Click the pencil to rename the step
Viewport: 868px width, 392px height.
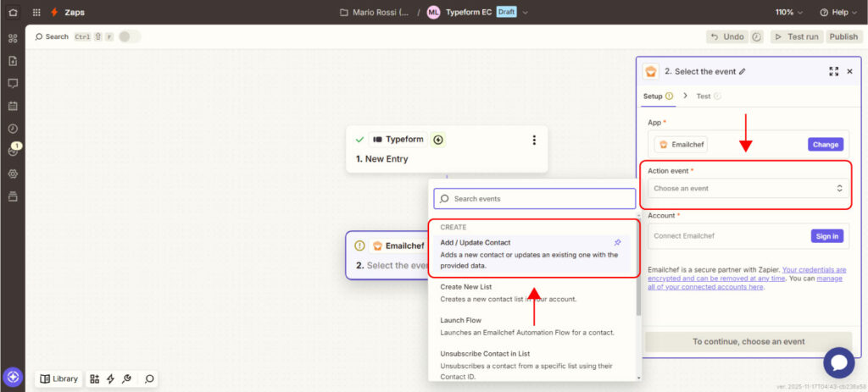743,71
